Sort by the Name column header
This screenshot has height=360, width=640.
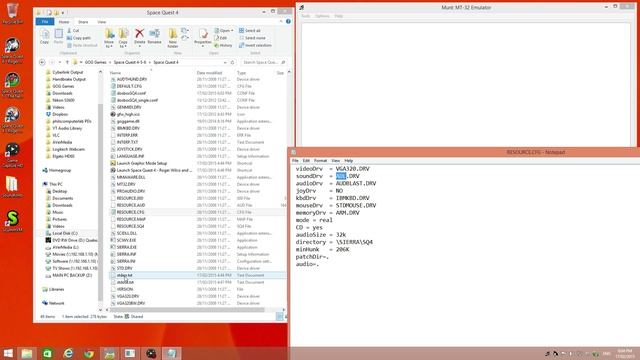[x=116, y=73]
